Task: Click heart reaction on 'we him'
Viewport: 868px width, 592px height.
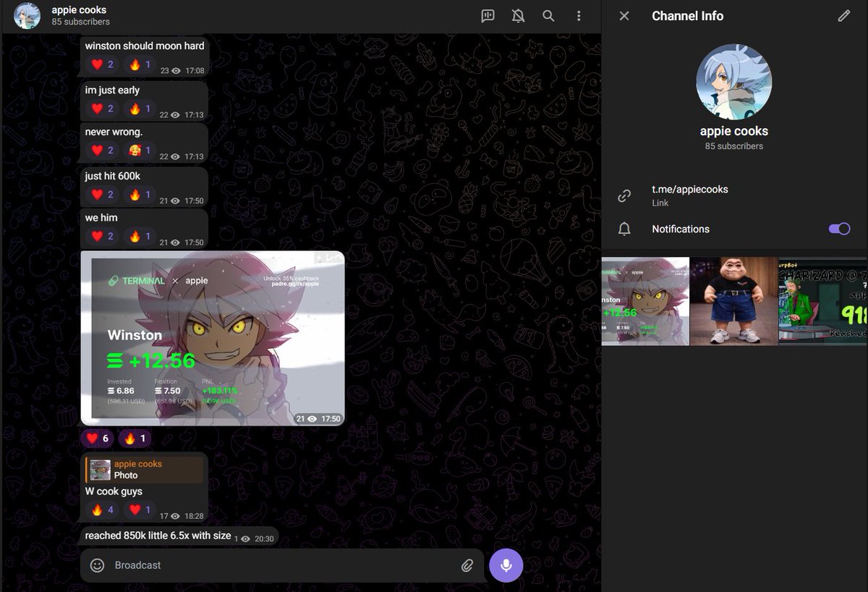Action: click(x=103, y=236)
